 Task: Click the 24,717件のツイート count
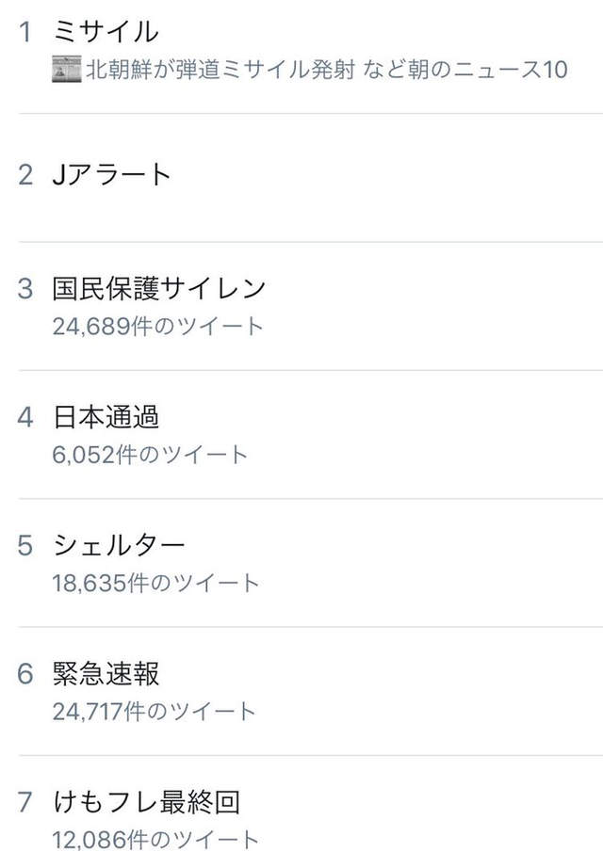click(x=155, y=711)
